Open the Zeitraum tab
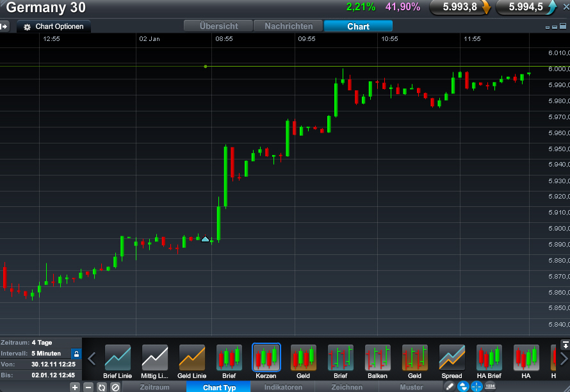 click(154, 388)
